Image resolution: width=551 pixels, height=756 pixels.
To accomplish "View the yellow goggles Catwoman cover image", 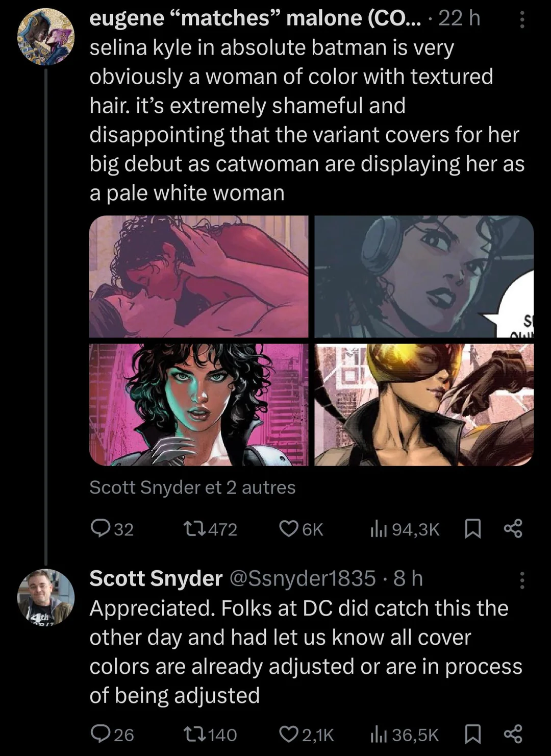I will coord(424,404).
